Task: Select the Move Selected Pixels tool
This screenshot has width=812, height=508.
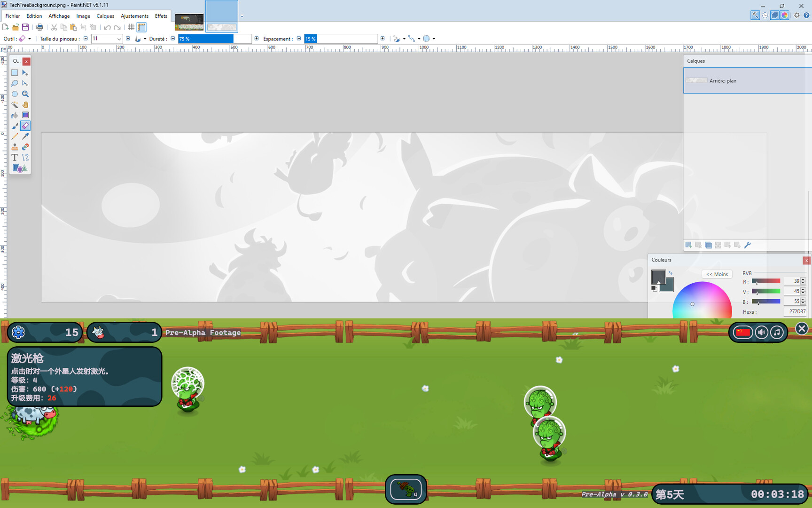Action: click(x=25, y=73)
